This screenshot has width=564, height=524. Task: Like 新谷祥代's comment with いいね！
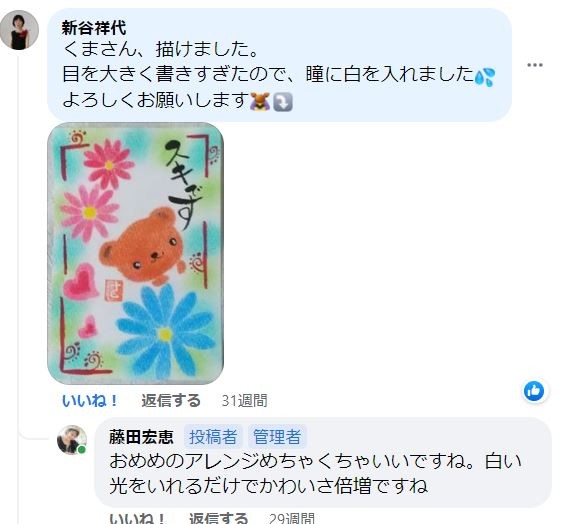tap(90, 401)
